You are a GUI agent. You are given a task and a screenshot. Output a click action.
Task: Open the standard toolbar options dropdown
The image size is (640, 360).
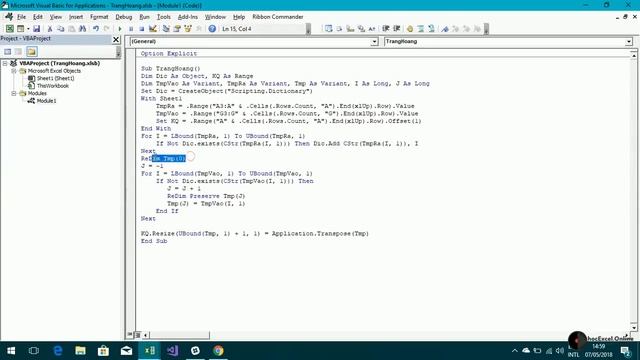coord(308,29)
